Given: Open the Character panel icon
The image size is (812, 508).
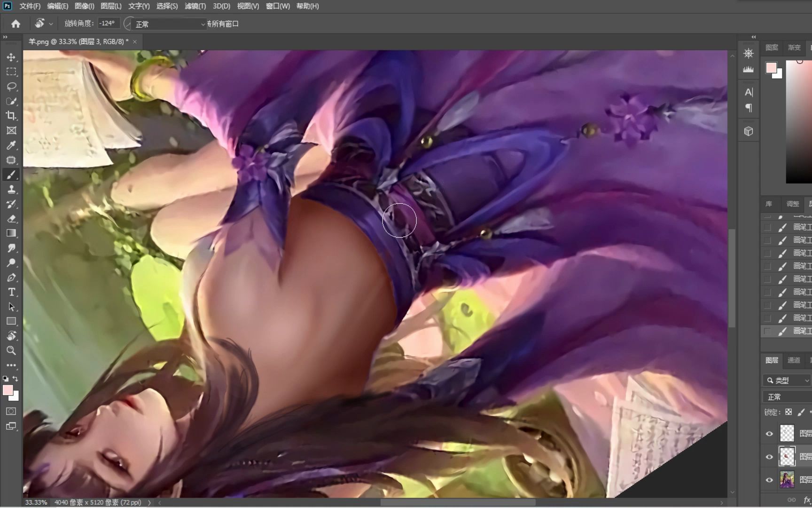Looking at the screenshot, I should [x=749, y=92].
